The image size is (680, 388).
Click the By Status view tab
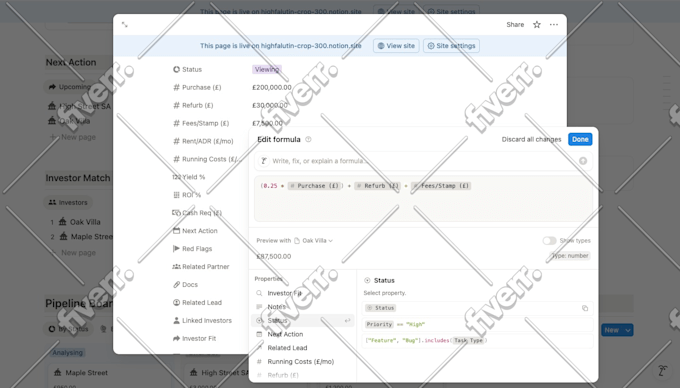click(69, 329)
